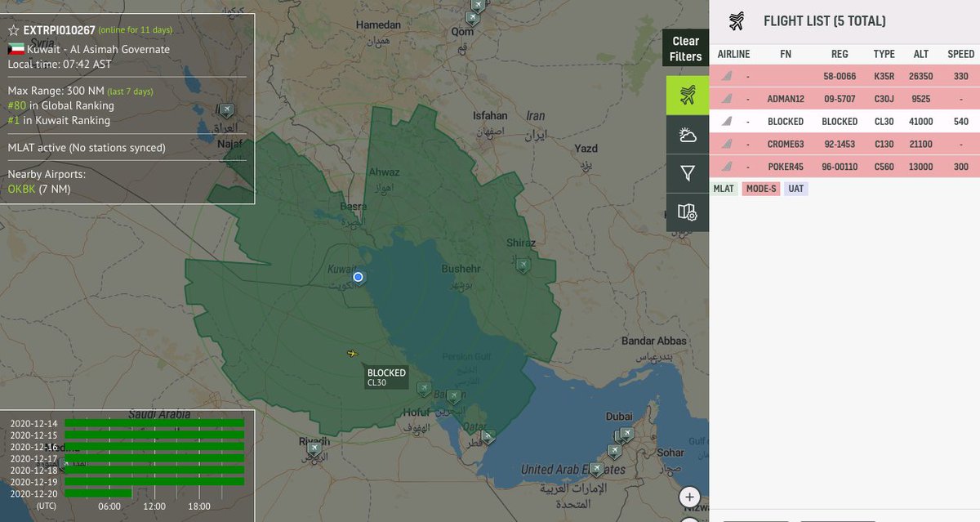Click the Flight List header airplane icon

(x=737, y=21)
